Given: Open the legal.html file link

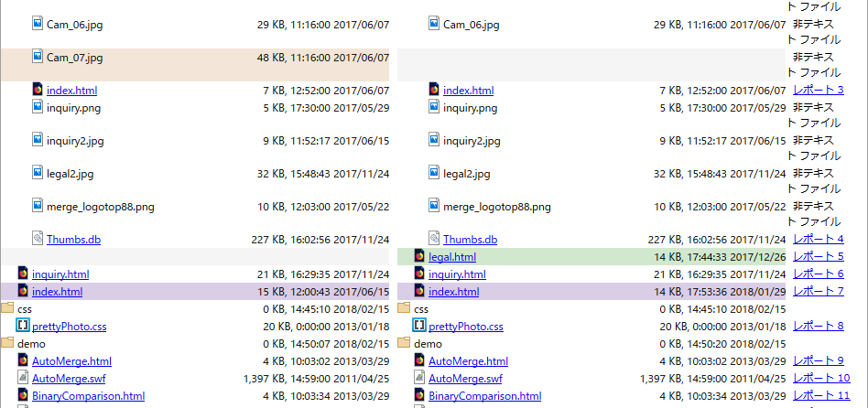Looking at the screenshot, I should pos(451,257).
